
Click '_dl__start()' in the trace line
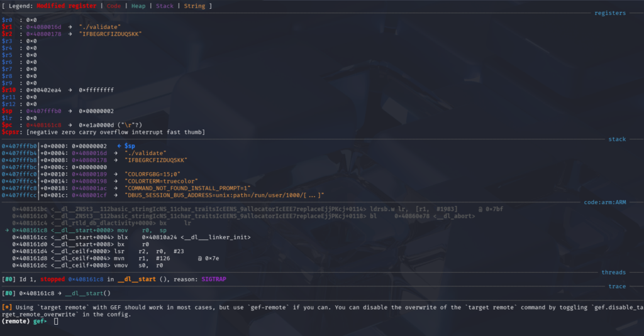[x=87, y=293]
